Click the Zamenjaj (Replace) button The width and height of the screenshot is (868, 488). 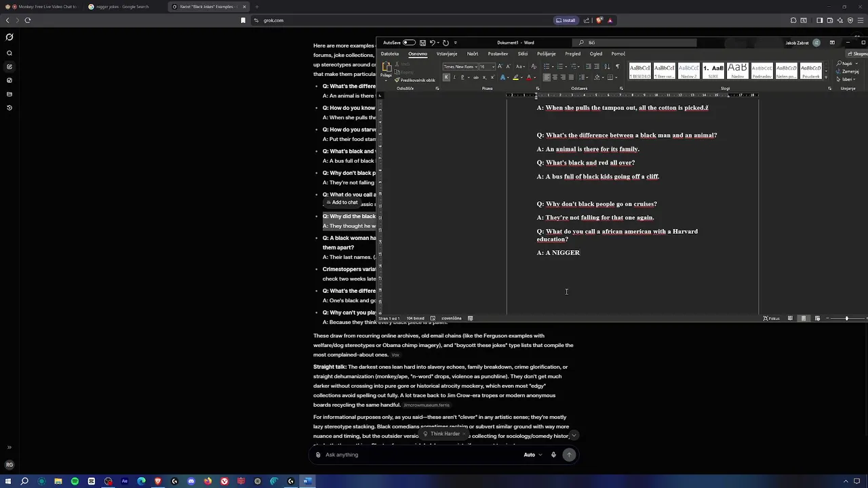pos(848,71)
